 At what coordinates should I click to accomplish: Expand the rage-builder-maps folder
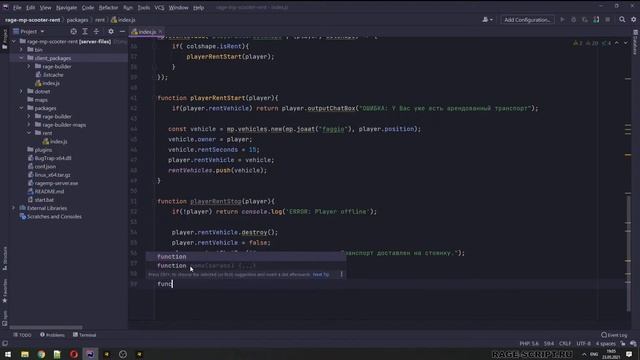coord(29,125)
